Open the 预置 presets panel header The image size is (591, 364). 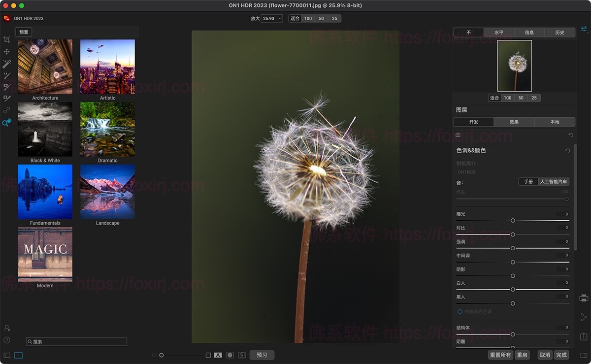24,32
